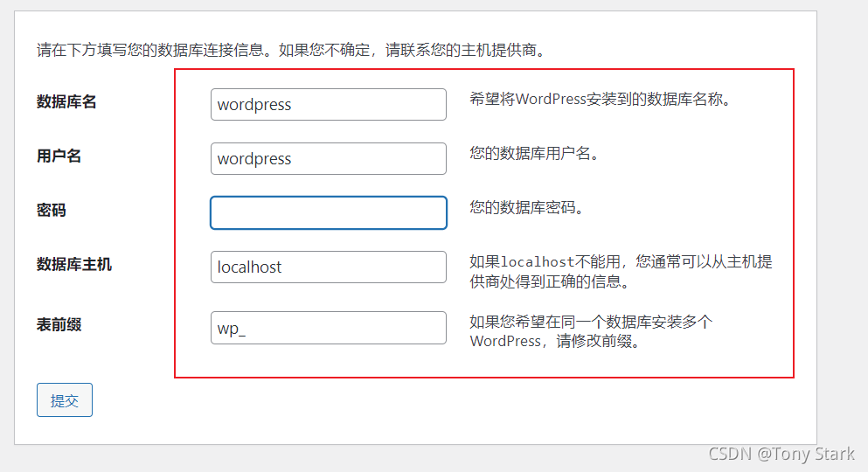This screenshot has height=472, width=868.
Task: Click the 用户名 label
Action: [59, 156]
